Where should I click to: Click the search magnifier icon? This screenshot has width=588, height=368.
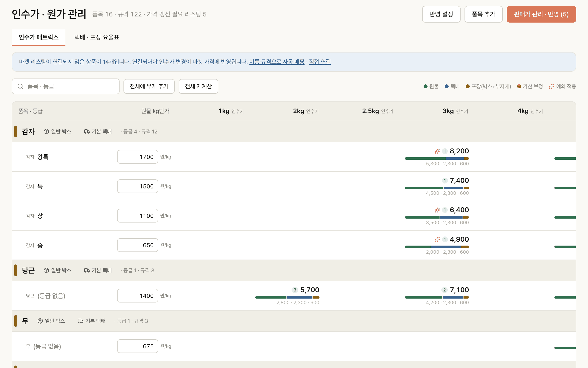[20, 86]
